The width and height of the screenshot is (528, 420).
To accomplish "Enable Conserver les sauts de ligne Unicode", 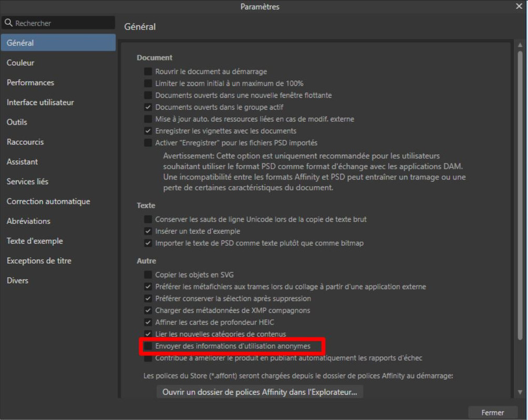I will click(148, 219).
